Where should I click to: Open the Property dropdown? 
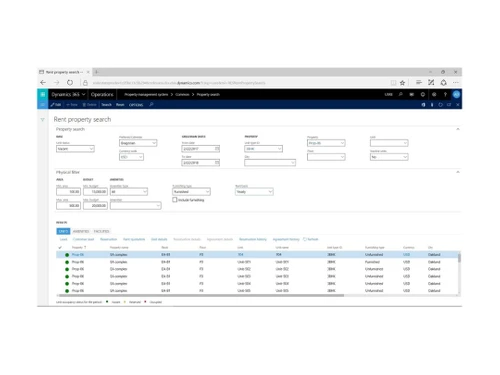(326, 143)
